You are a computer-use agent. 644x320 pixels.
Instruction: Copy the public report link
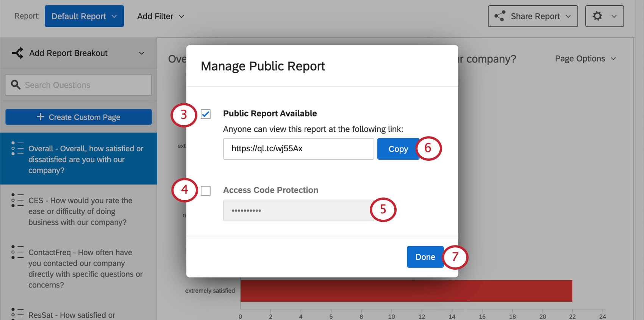398,149
